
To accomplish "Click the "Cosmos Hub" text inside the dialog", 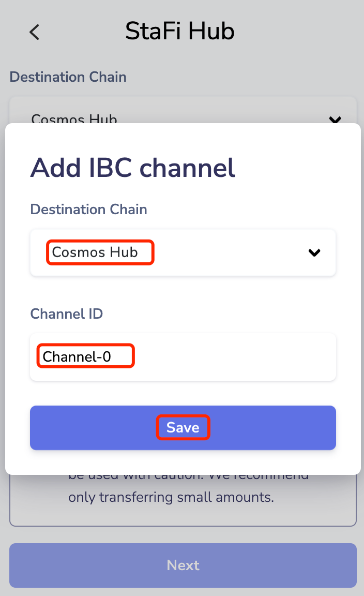I will 95,252.
